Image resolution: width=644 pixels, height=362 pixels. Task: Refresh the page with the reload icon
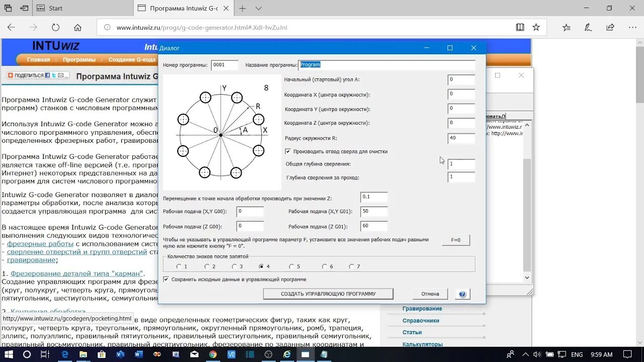(x=55, y=27)
